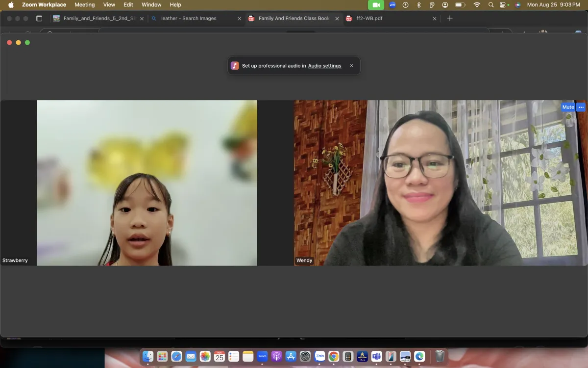Click the green camera indicator in menu bar

[376, 5]
